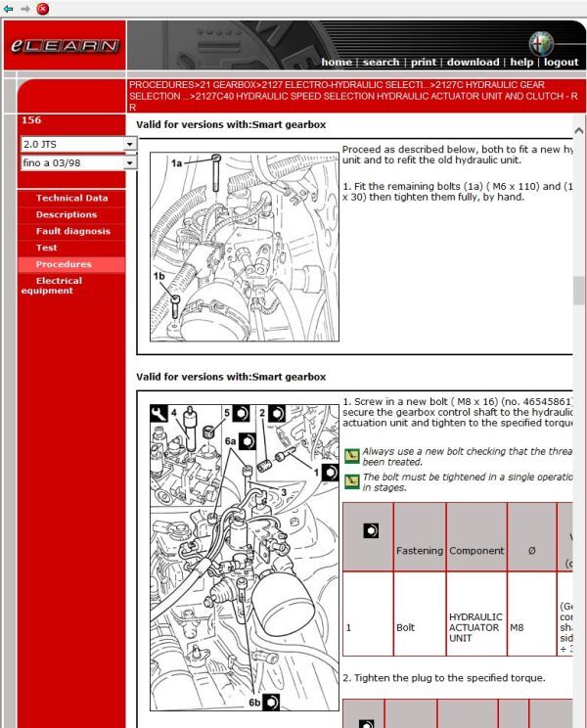587x728 pixels.
Task: Click torque icon next to label 2
Action: click(277, 413)
